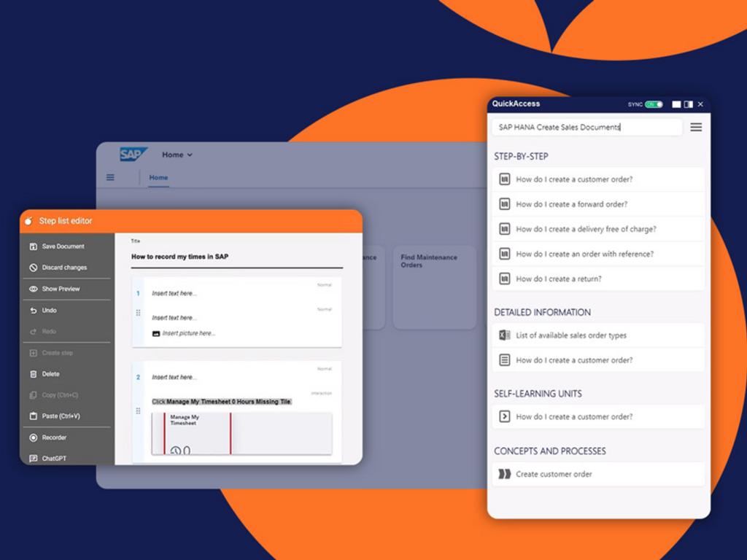
Task: Open the 'Create customer order' process
Action: click(x=554, y=474)
